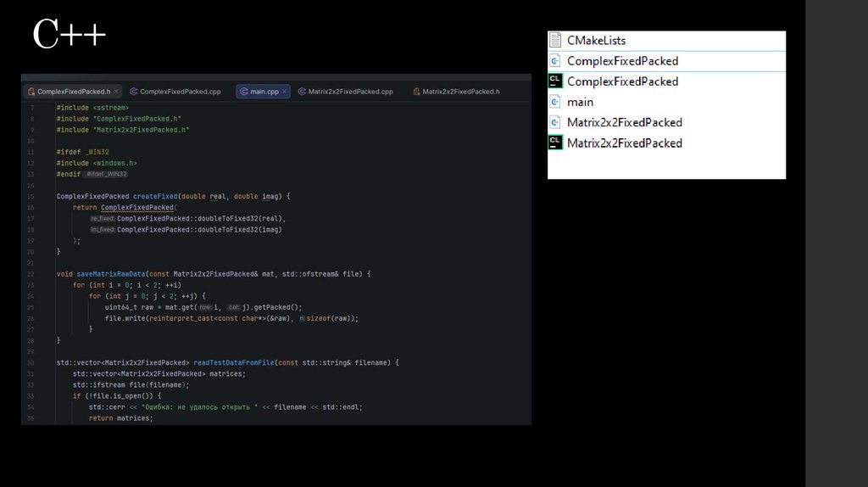Close the ComplexFixedPacked.h tab with its X
This screenshot has width=868, height=487.
(x=116, y=92)
